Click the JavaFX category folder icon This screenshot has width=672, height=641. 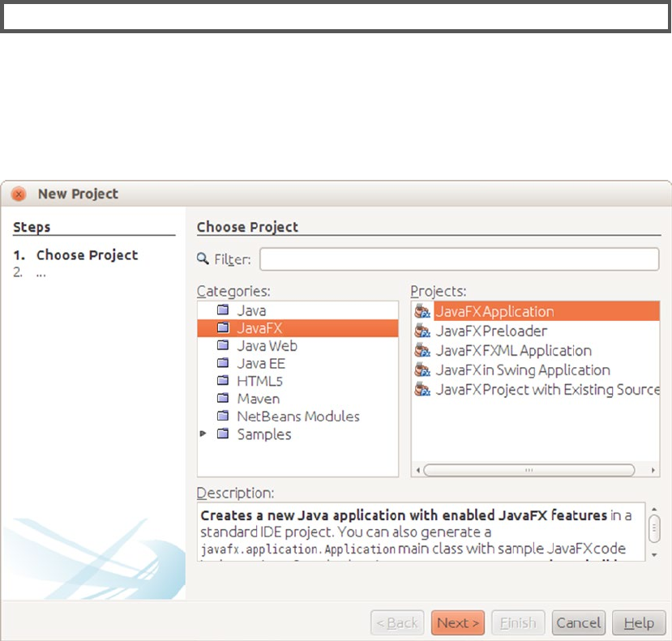click(223, 327)
